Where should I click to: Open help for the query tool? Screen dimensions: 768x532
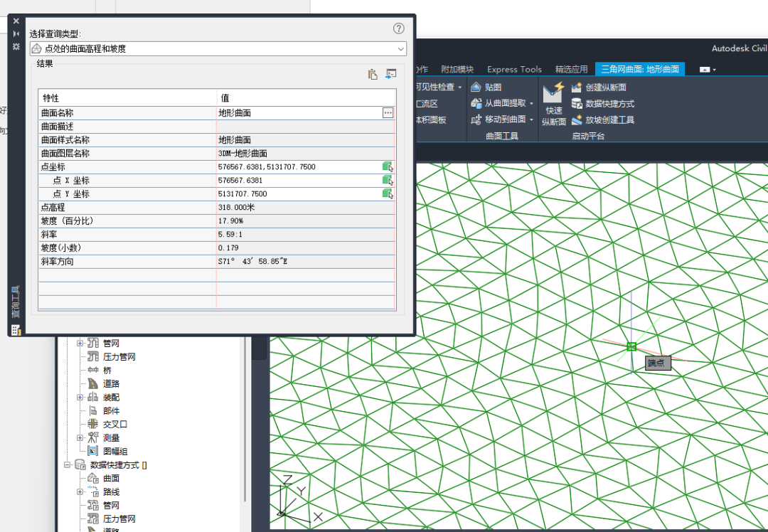tap(399, 28)
